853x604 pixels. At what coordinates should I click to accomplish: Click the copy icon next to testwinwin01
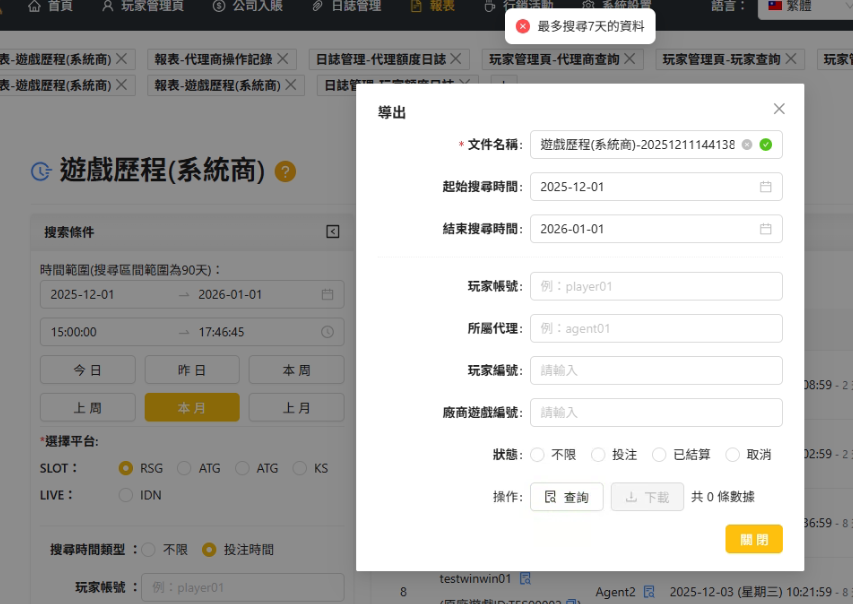525,579
